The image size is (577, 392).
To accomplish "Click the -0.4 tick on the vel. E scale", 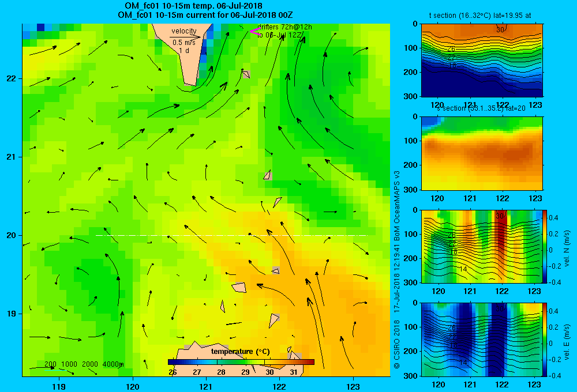I will (x=554, y=375).
